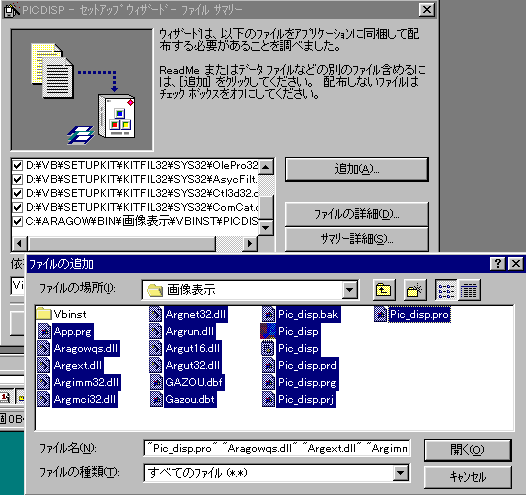Click the file list horizontal scrollbar right arrow
Screen dimensions: 526x495
pyautogui.click(x=250, y=243)
